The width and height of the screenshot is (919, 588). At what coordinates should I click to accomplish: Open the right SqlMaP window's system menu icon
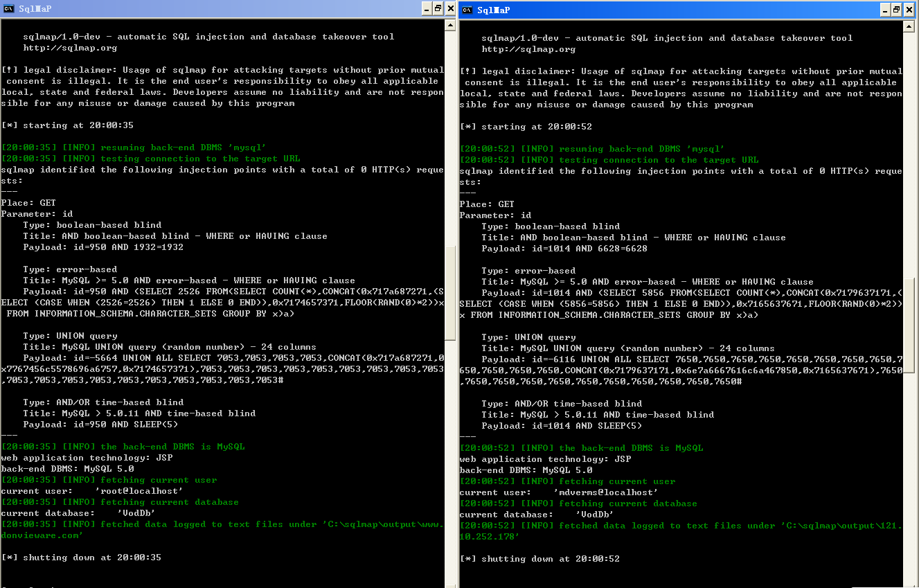(x=467, y=10)
